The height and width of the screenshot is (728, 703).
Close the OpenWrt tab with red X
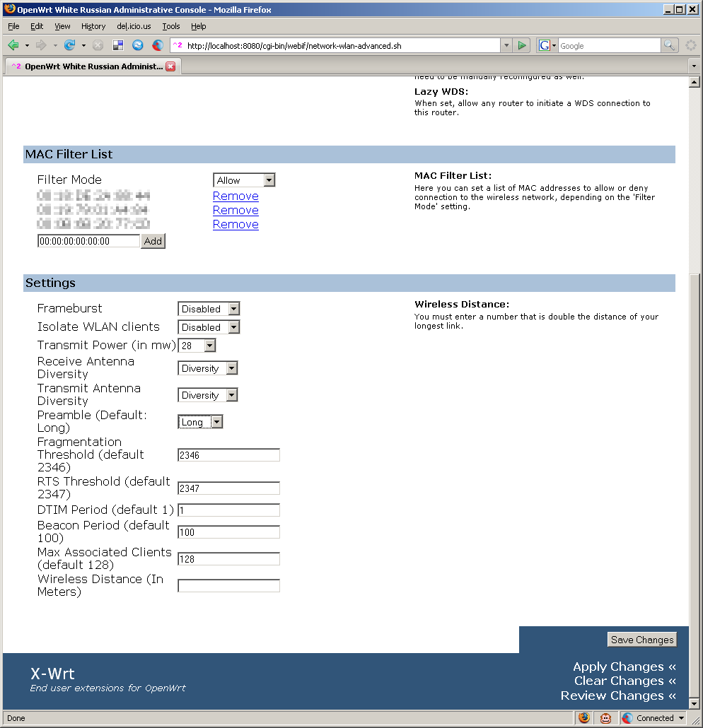pos(171,66)
